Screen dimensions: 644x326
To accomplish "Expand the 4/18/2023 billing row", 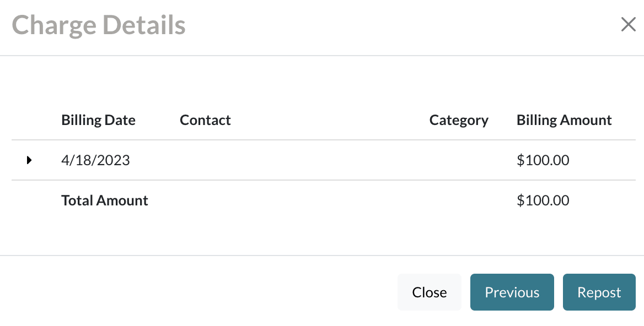I will click(x=29, y=160).
